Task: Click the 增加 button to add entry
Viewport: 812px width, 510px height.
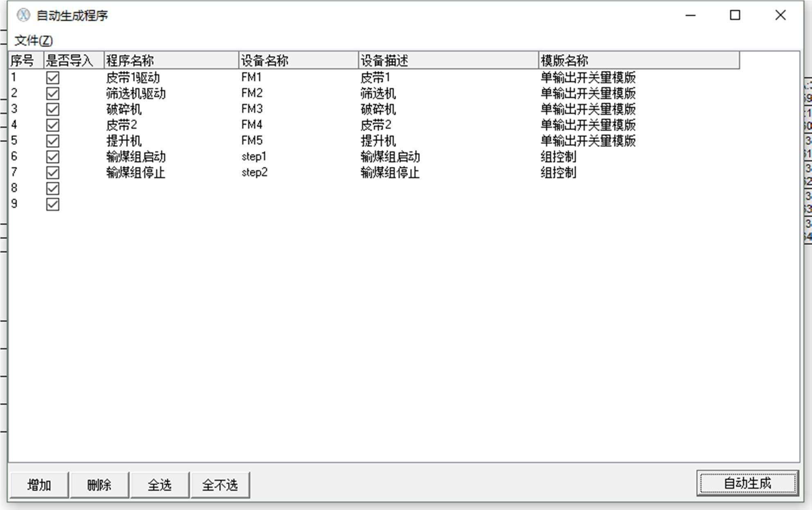Action: tap(39, 484)
